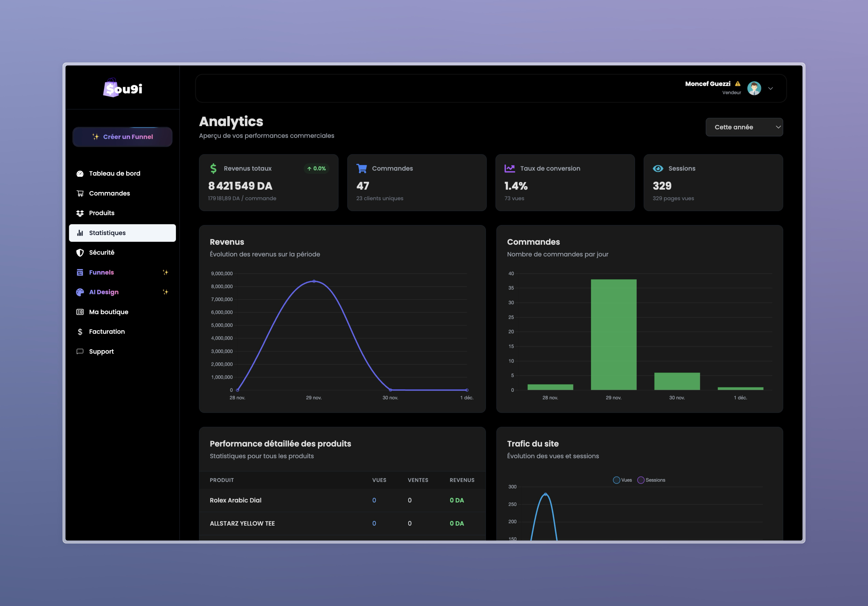
Task: Select Facturation from the sidebar
Action: tap(107, 331)
